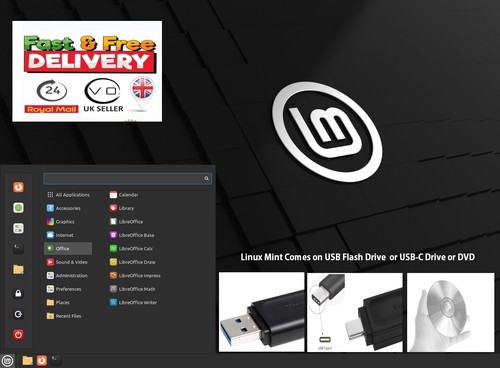Open Terminal from the taskbar
The height and width of the screenshot is (368, 500).
[x=56, y=360]
